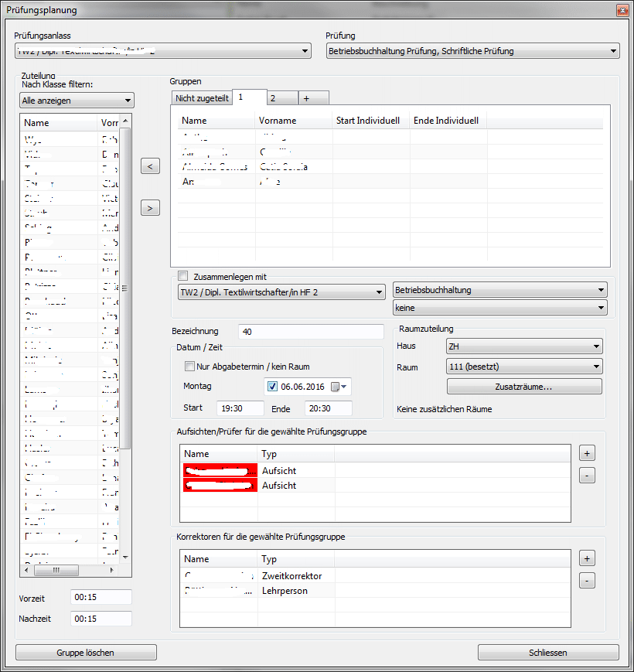The image size is (634, 672).
Task: Toggle Nur Abgabetermin / kein Raum checkbox
Action: point(189,367)
